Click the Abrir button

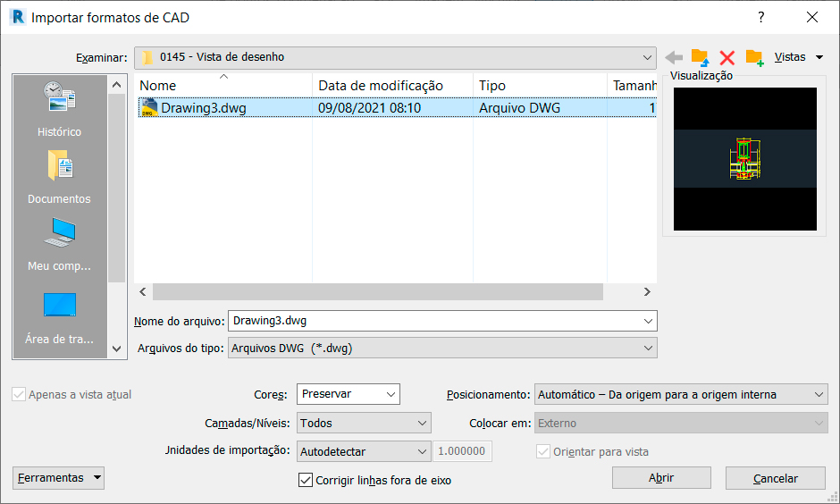[x=661, y=478]
